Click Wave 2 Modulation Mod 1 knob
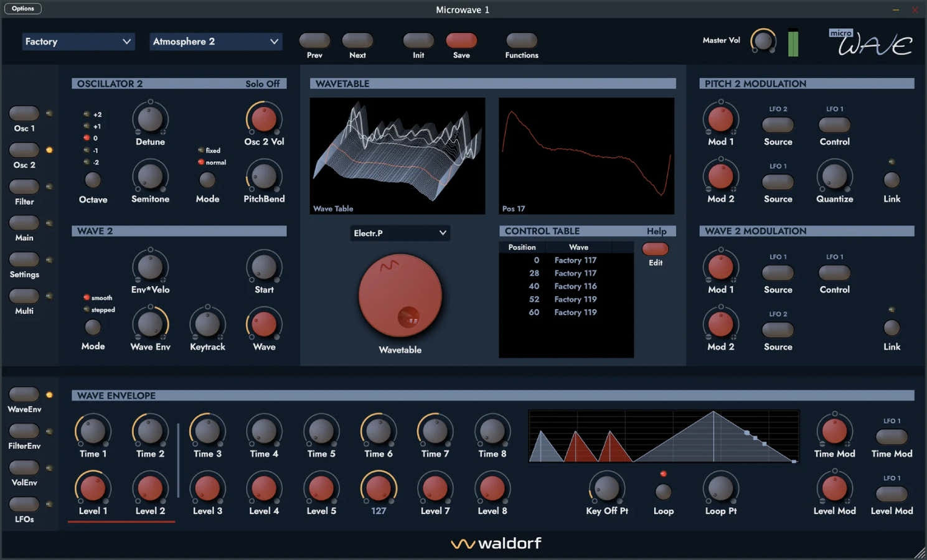Screen dimensions: 927x560 click(x=721, y=267)
